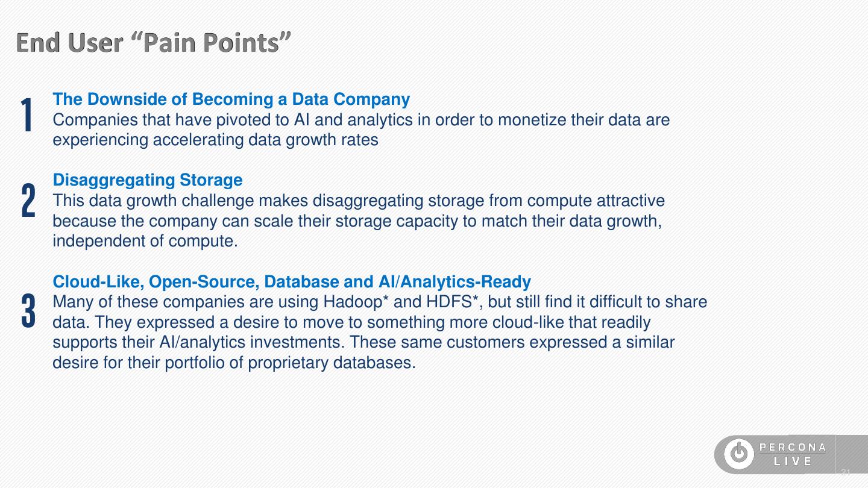Click the large number 1 marker

27,114
